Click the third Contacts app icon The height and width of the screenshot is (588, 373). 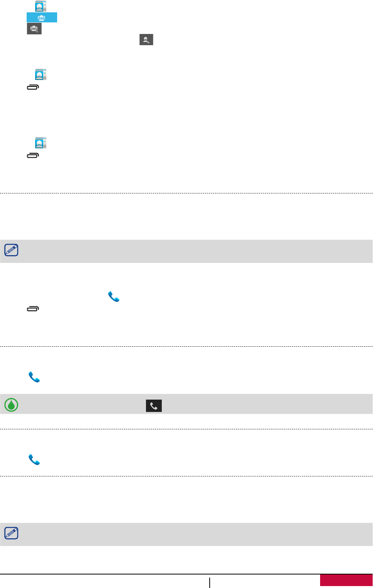pos(41,143)
